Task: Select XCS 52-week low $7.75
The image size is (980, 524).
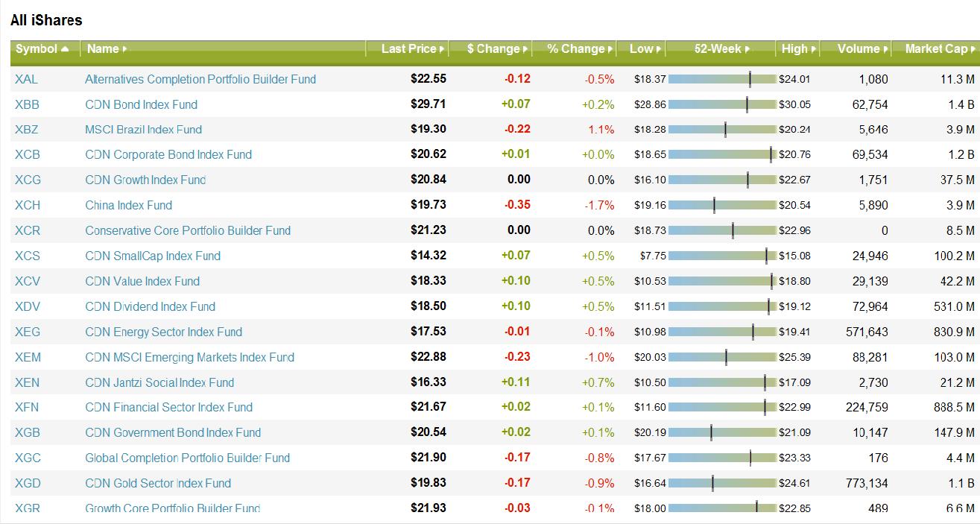Action: pyautogui.click(x=653, y=256)
